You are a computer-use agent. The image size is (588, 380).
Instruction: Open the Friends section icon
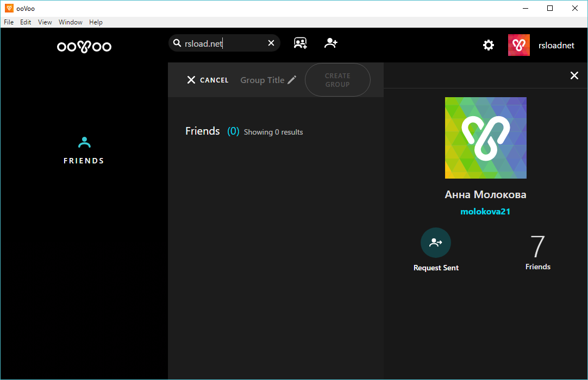(x=84, y=142)
